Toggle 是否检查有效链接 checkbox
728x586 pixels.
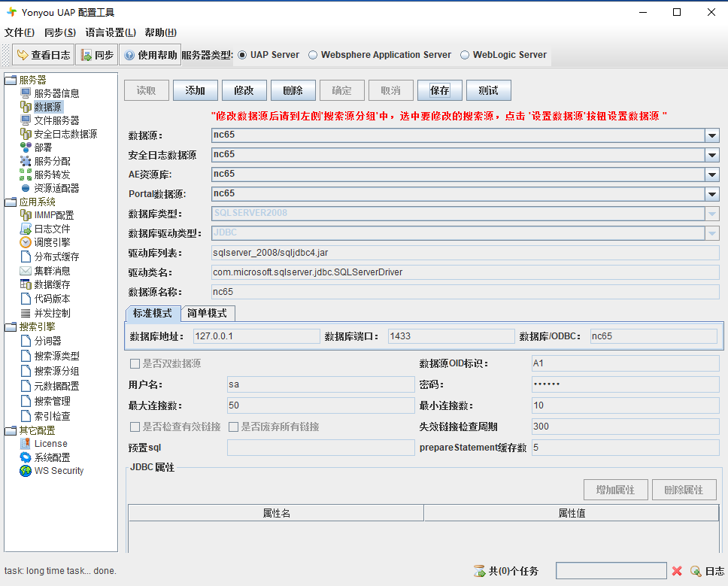coord(135,427)
